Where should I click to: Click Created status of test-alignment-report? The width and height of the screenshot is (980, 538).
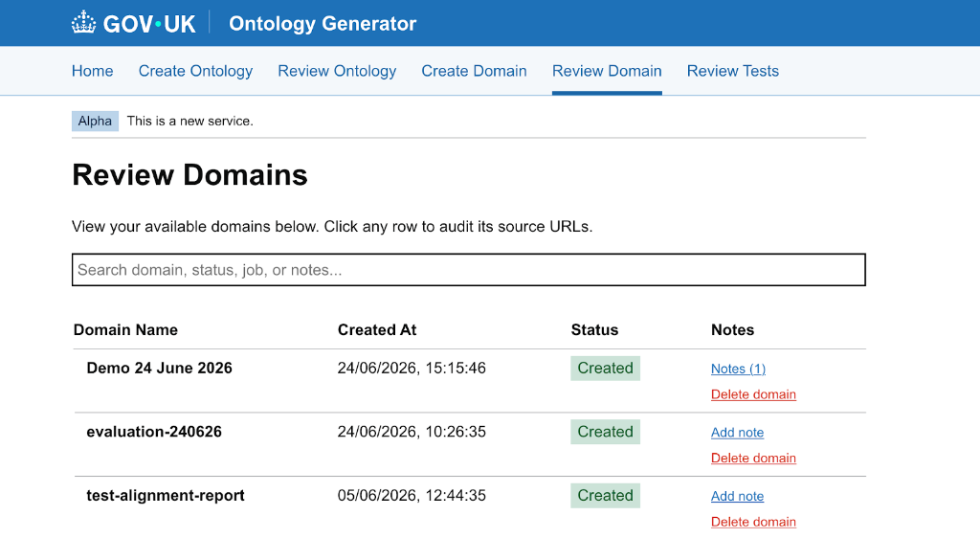[605, 496]
